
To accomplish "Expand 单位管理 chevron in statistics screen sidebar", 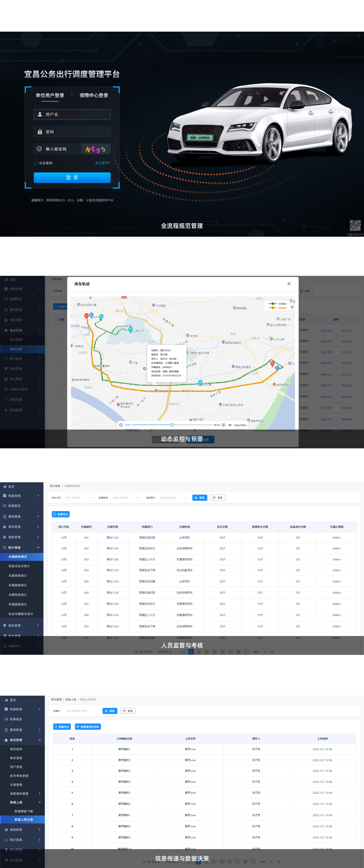I will pyautogui.click(x=38, y=527).
